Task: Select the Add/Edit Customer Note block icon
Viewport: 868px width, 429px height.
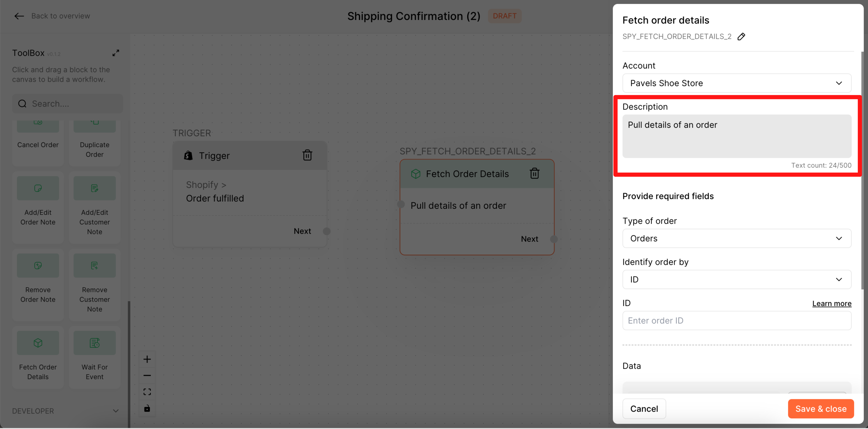Action: (x=94, y=188)
